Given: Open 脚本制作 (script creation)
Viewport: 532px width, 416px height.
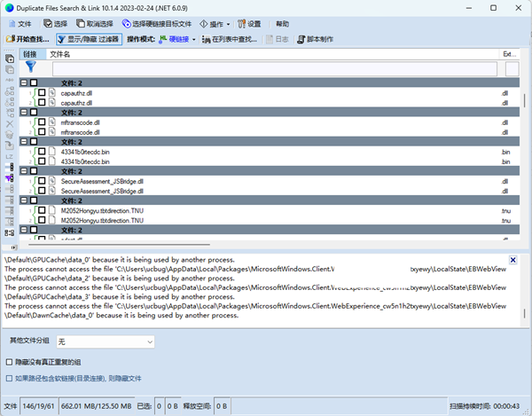Looking at the screenshot, I should click(x=315, y=39).
